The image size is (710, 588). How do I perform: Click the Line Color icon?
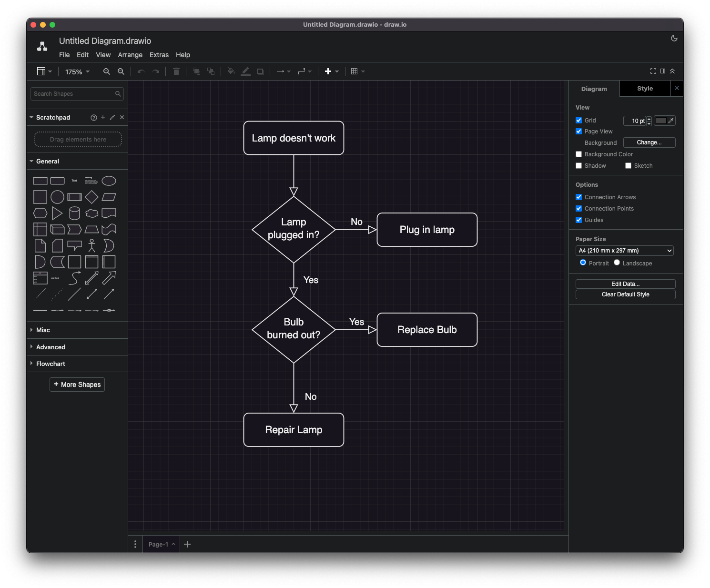[245, 71]
